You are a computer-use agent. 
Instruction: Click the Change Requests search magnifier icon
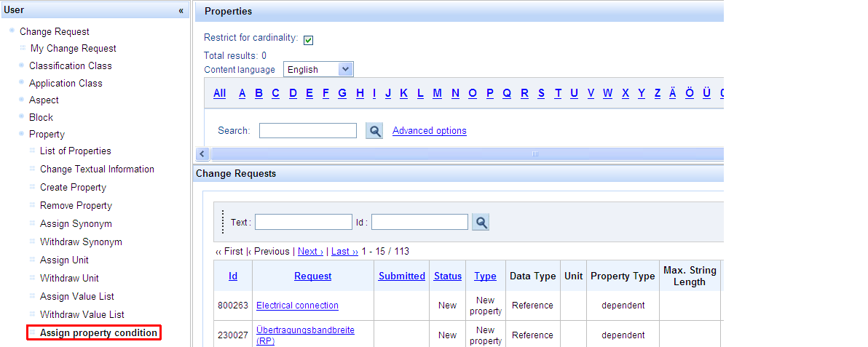[480, 223]
